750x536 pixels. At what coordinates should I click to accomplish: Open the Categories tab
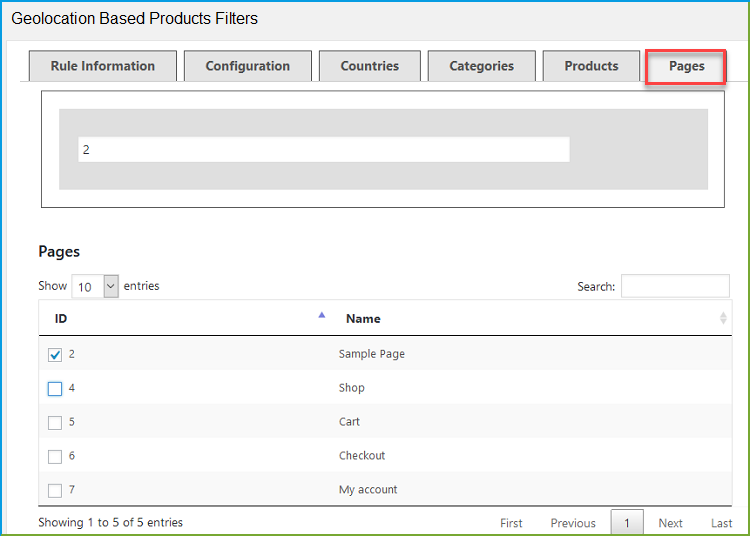click(481, 66)
